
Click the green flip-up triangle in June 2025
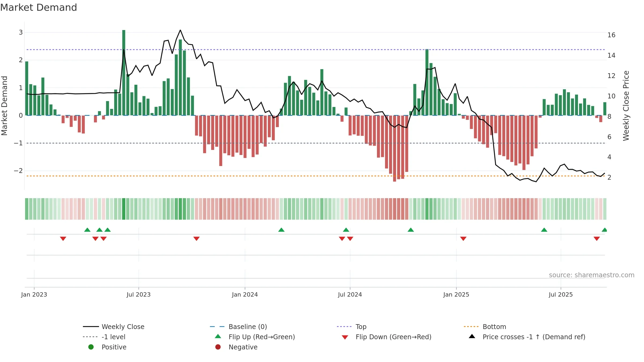(544, 230)
